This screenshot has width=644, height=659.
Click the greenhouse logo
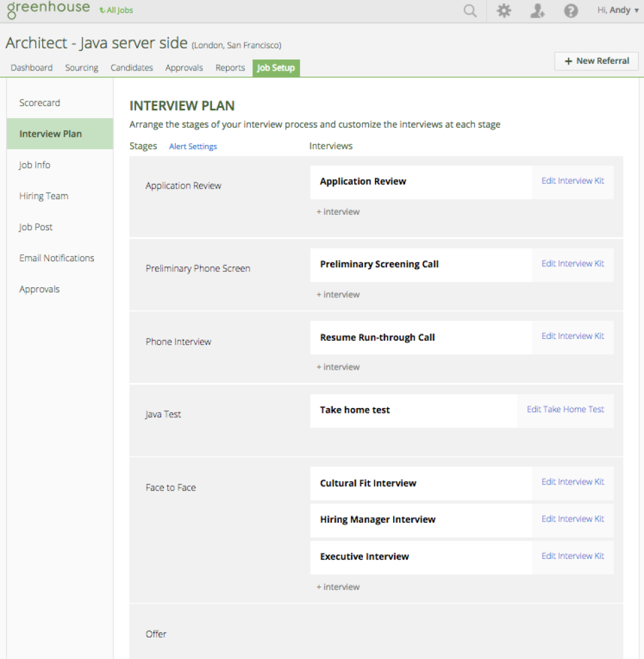tap(48, 9)
